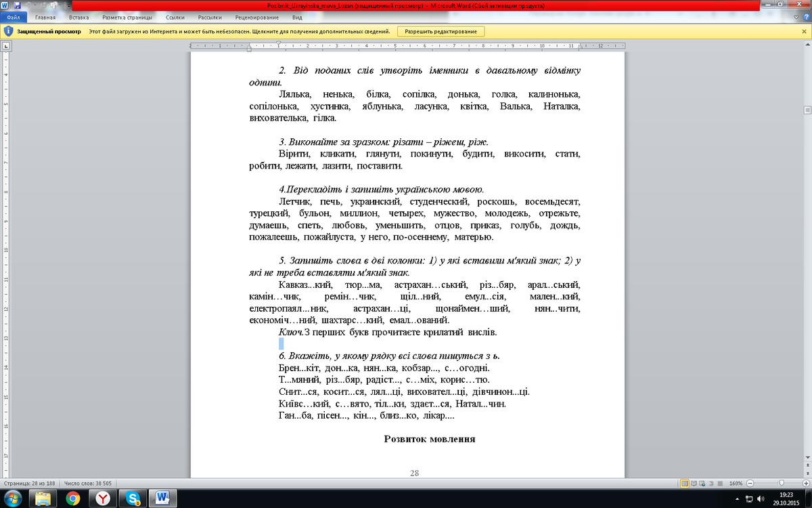Click the Windows Start button

pos(14,499)
